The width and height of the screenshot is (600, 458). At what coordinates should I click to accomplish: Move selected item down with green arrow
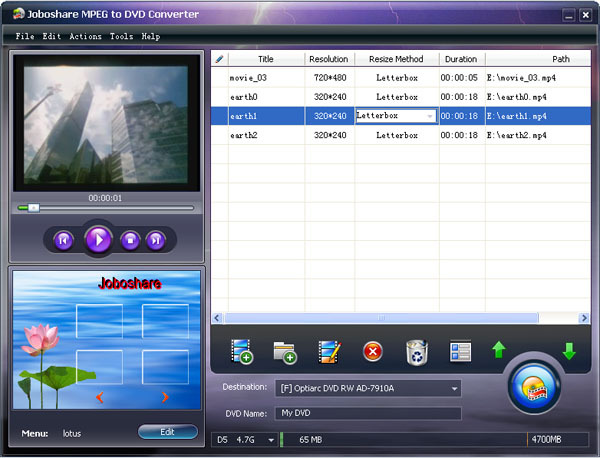(569, 351)
